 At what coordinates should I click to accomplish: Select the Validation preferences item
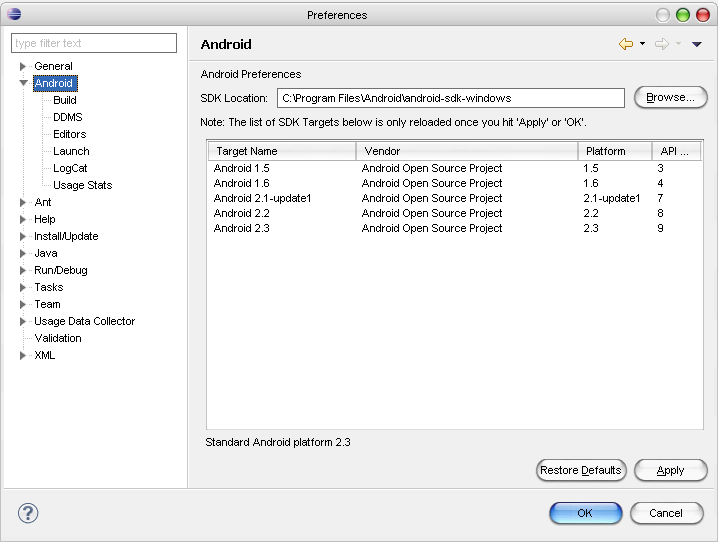57,338
